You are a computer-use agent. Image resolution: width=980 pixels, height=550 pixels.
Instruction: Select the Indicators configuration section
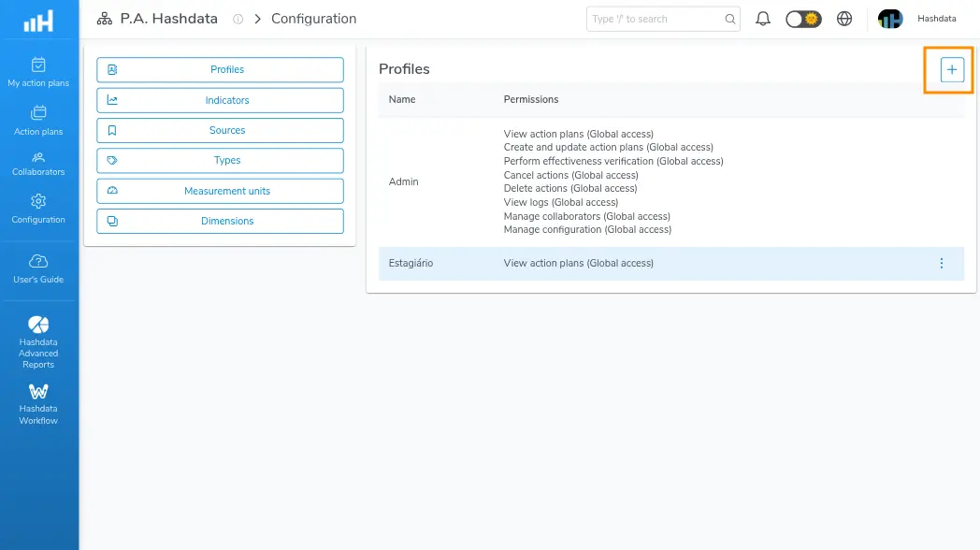pos(220,100)
